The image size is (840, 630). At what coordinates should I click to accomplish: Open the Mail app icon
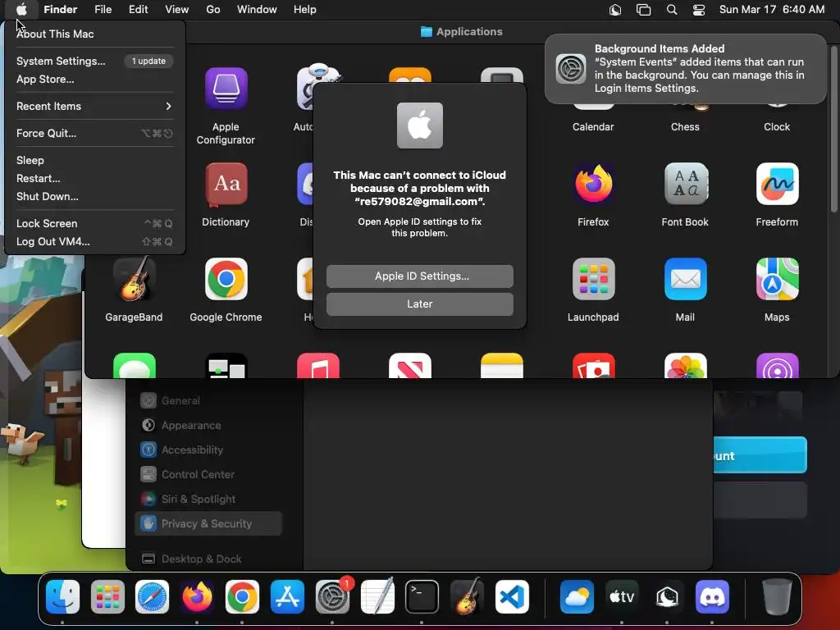(685, 279)
